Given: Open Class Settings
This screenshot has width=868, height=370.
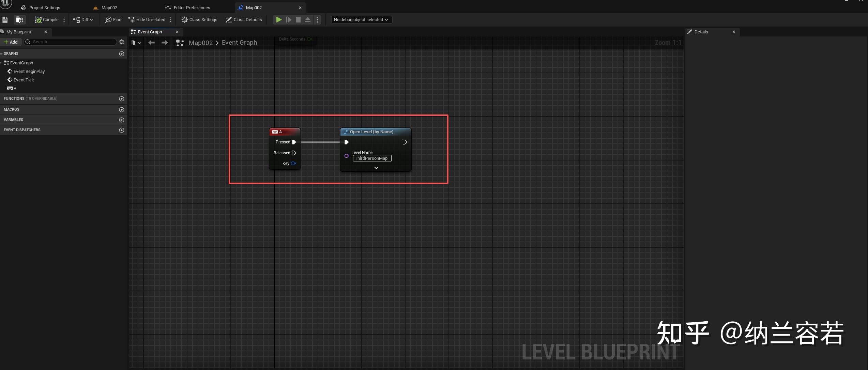Looking at the screenshot, I should tap(199, 20).
